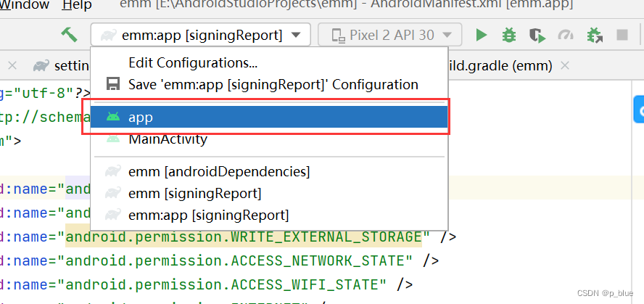Select the MainActivity run configuration
The height and width of the screenshot is (304, 644).
(x=269, y=139)
